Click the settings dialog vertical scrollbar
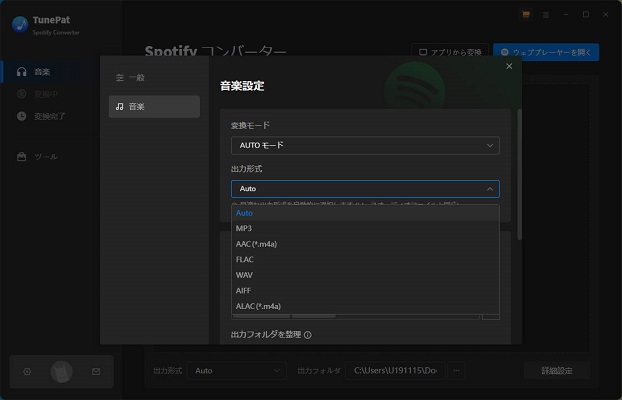Viewport: 622px width, 400px height. (519, 175)
